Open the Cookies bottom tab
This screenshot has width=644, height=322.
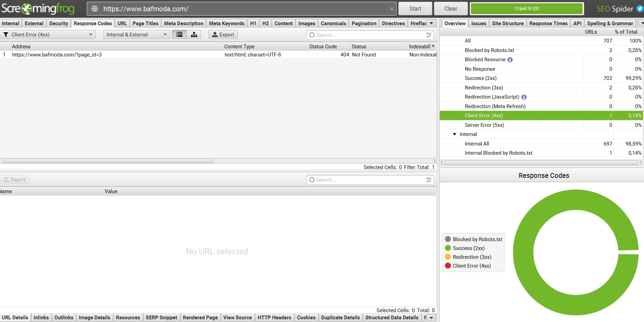point(306,318)
